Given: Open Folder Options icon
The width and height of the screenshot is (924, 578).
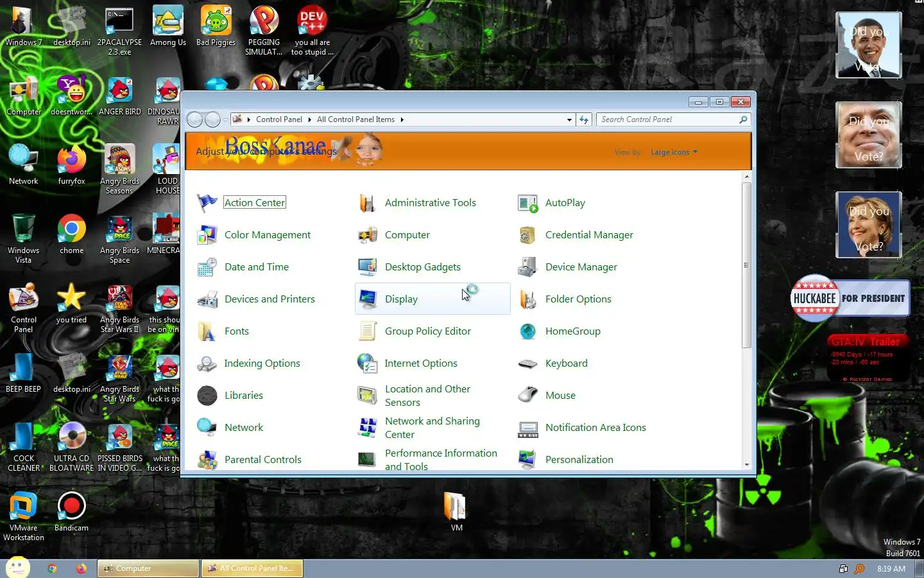Looking at the screenshot, I should (527, 299).
